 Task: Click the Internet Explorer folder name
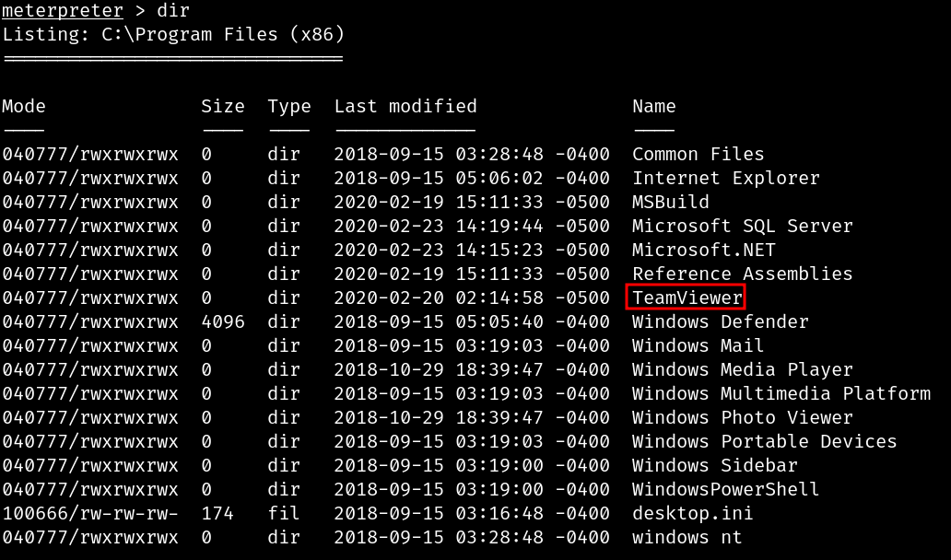[x=726, y=178]
